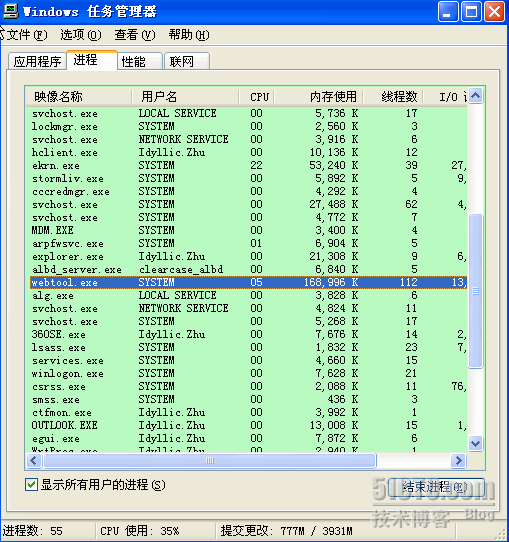Image resolution: width=509 pixels, height=542 pixels.
Task: Maximize the Task Manager window
Action: [x=471, y=12]
